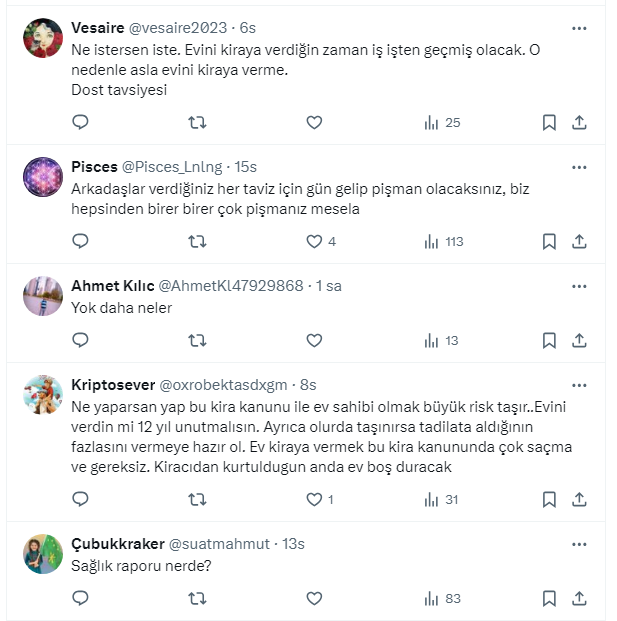This screenshot has height=621, width=617.
Task: Open Kriptosever's profile avatar
Action: pos(44,396)
